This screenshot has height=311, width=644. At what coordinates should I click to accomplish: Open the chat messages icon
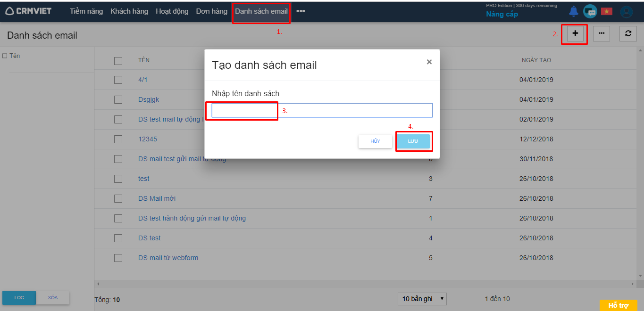pyautogui.click(x=590, y=11)
